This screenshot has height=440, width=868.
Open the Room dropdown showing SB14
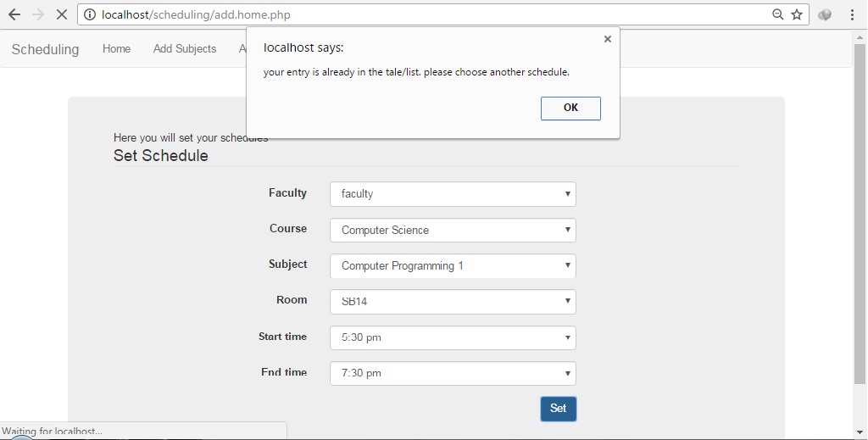[453, 302]
